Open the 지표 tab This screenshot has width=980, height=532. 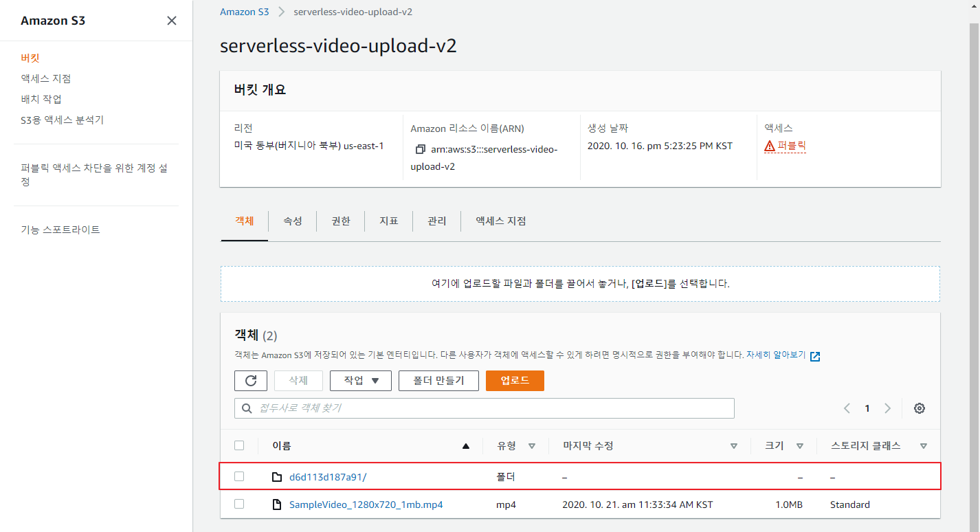coord(389,221)
